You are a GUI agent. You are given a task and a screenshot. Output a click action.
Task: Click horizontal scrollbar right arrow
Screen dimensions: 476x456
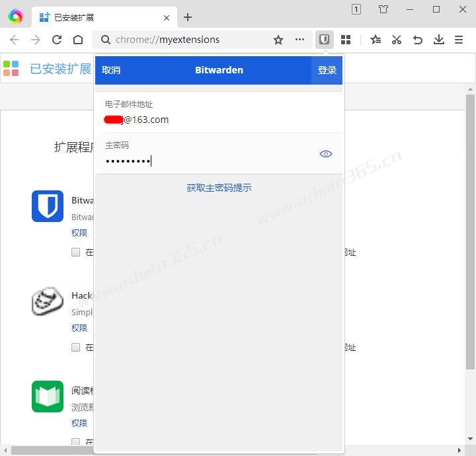[x=459, y=450]
